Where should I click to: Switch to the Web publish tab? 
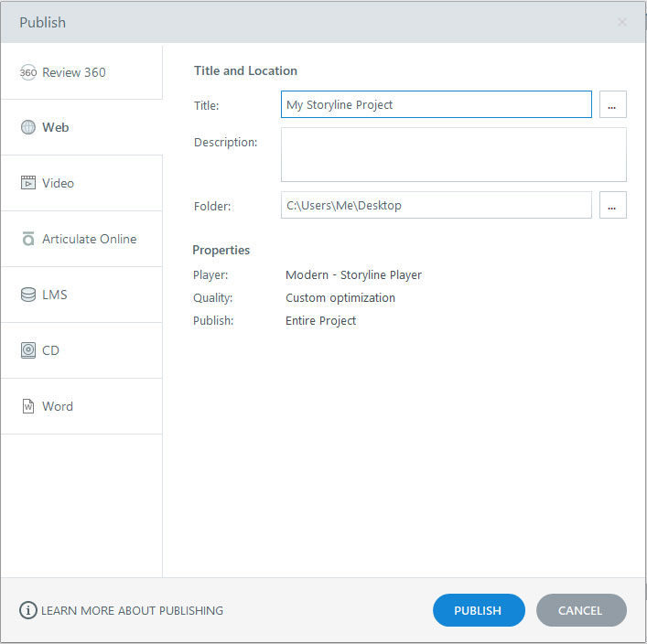(55, 128)
